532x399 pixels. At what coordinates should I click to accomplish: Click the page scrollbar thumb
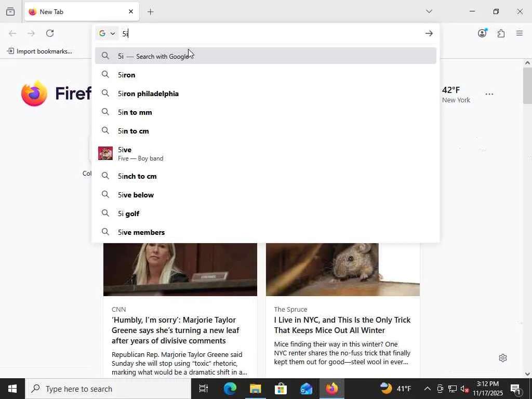click(527, 86)
